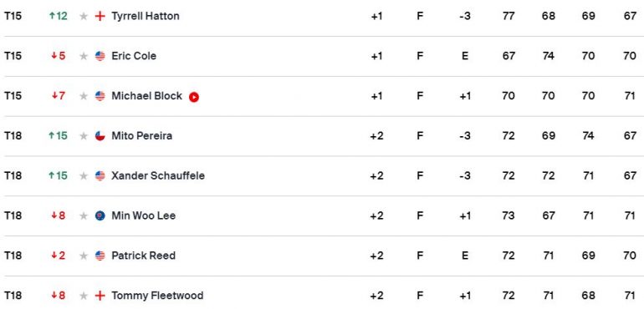The height and width of the screenshot is (309, 644).
Task: Open Tyrrell Hatton's player profile
Action: [146, 17]
